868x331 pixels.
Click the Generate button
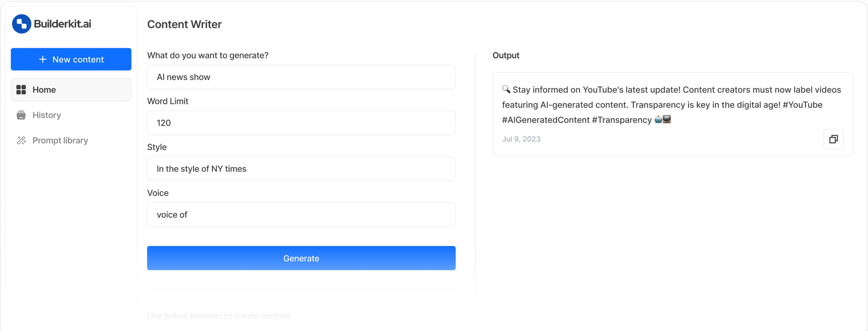point(301,258)
